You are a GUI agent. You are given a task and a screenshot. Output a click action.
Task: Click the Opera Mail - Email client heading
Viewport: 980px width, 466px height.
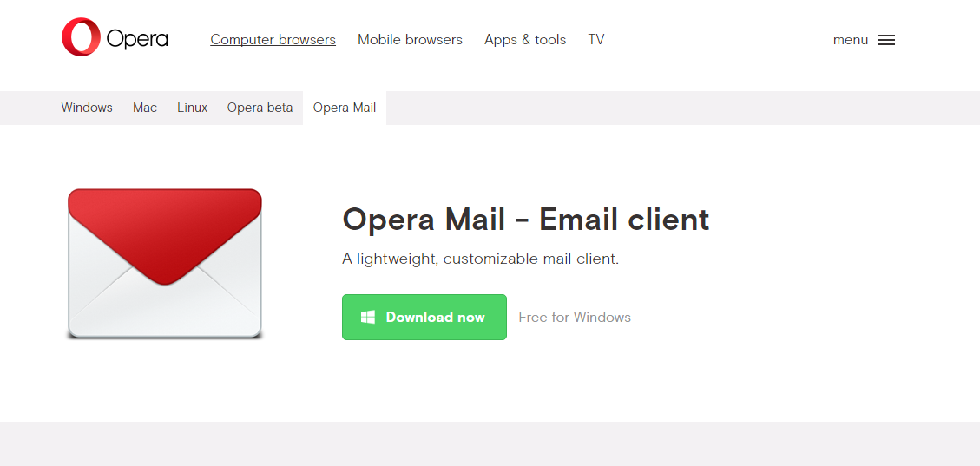coord(526,220)
